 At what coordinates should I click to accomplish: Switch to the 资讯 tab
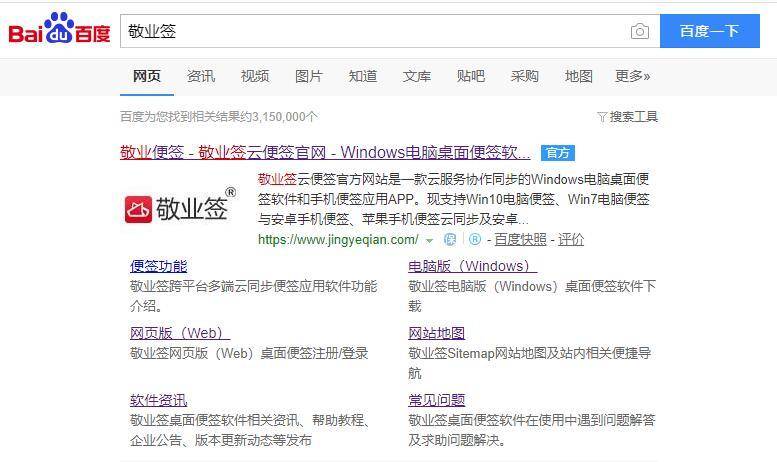pos(201,76)
